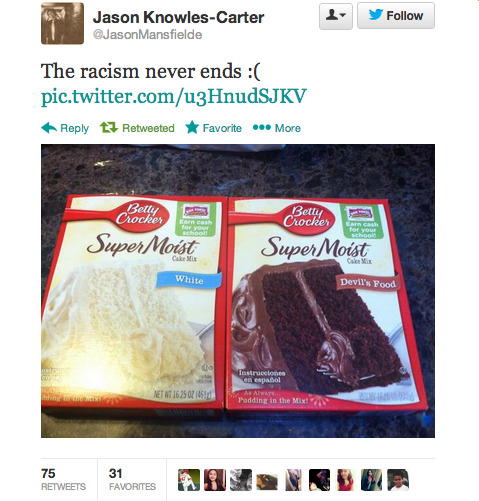Click the Jason Knowles-Carter display name
Viewport: 479px width, 501px height.
coord(178,17)
